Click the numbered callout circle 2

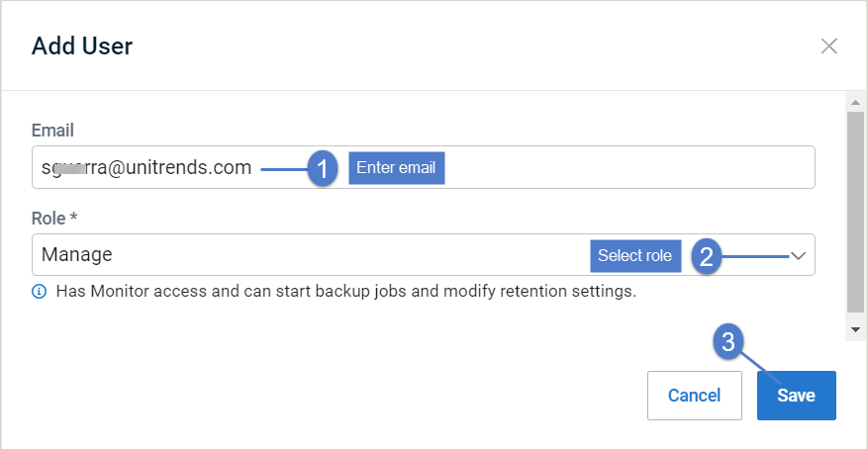click(x=707, y=256)
